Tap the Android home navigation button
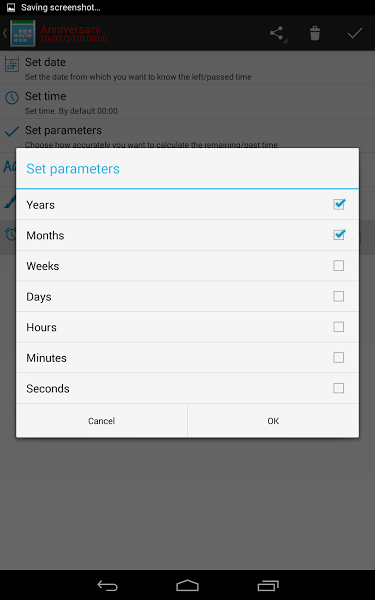Image resolution: width=375 pixels, height=600 pixels. 188,585
